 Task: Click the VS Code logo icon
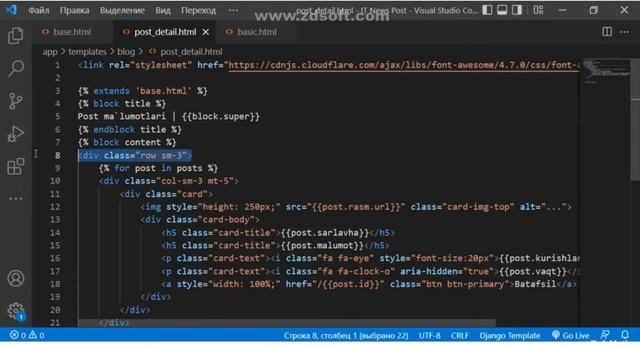11,10
